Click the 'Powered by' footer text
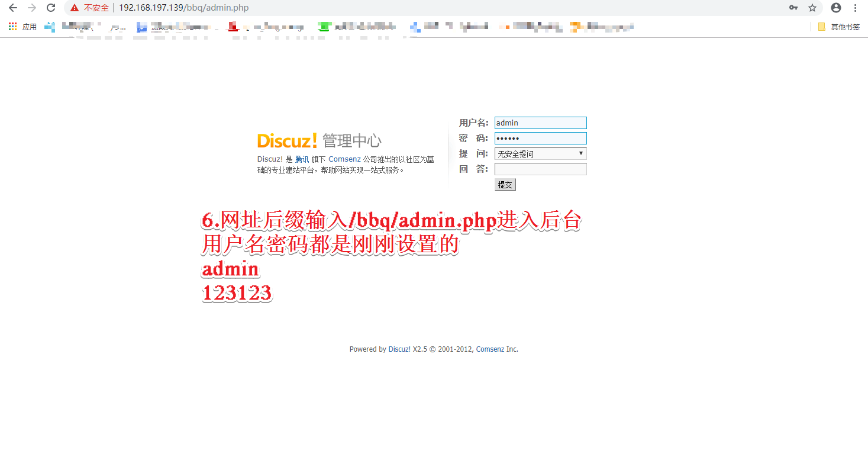This screenshot has height=450, width=868. coord(367,349)
